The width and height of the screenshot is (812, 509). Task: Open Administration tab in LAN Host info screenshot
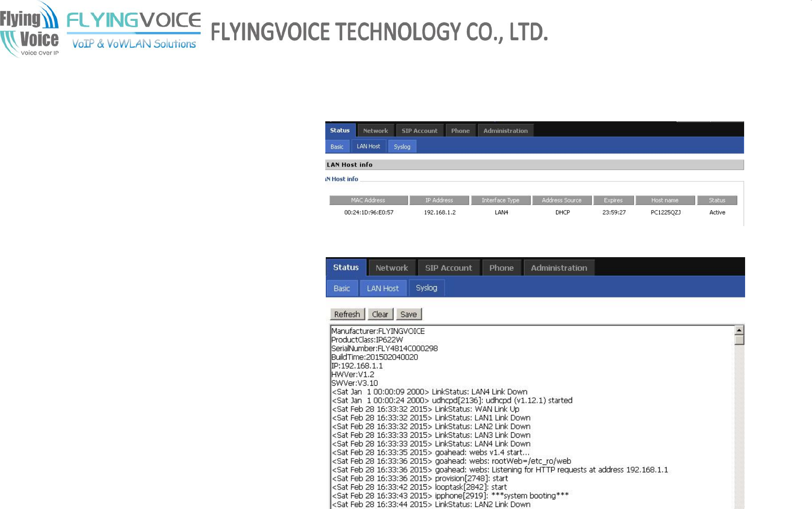(506, 131)
